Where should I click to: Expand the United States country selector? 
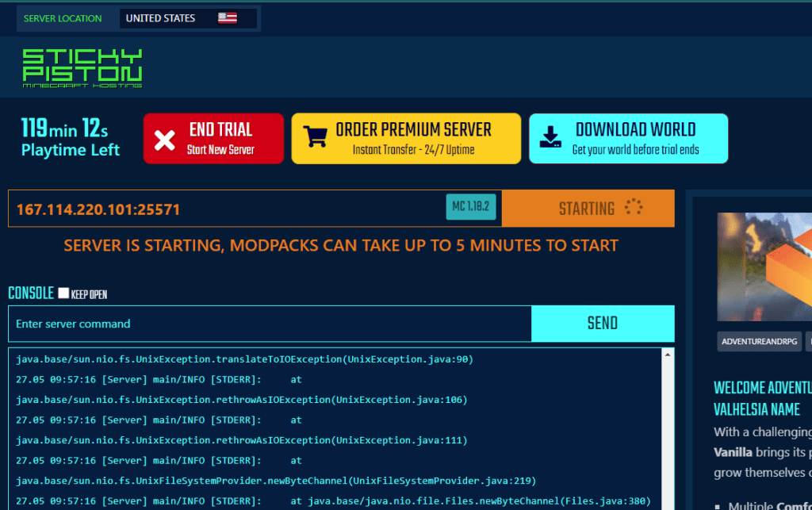tap(189, 17)
